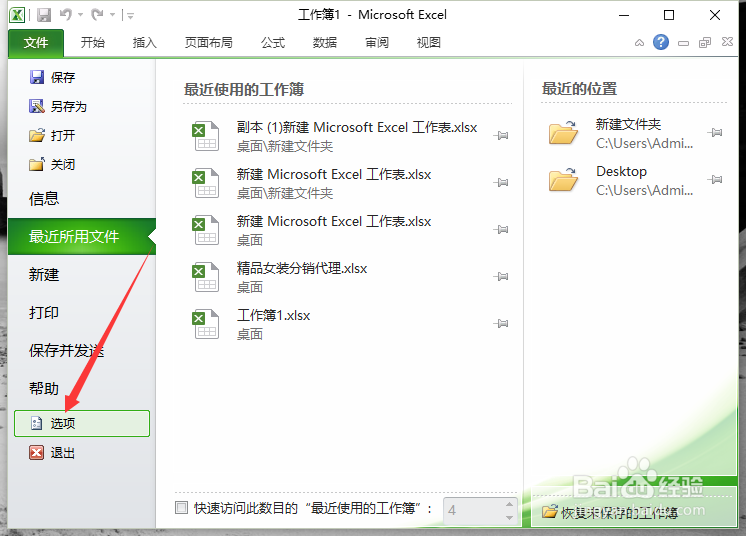Click 关闭 in the file menu
This screenshot has height=536, width=746.
coord(52,165)
